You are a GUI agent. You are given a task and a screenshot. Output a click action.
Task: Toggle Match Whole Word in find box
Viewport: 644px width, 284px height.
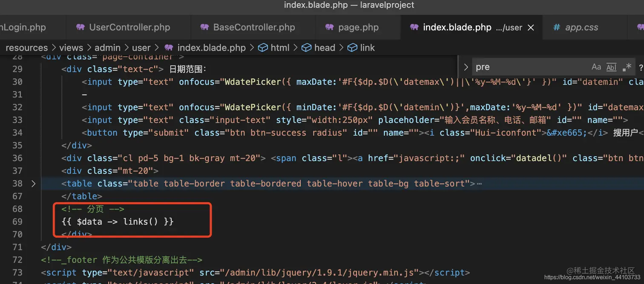click(611, 67)
